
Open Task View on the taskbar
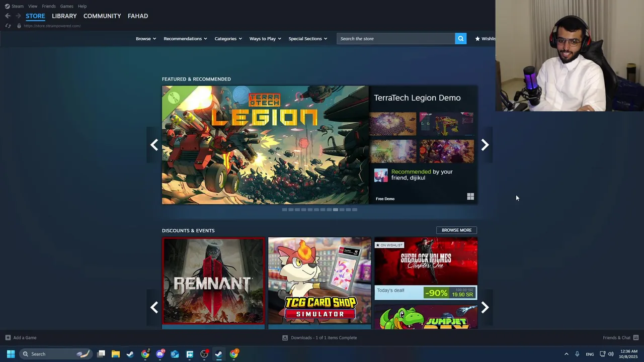click(x=101, y=354)
